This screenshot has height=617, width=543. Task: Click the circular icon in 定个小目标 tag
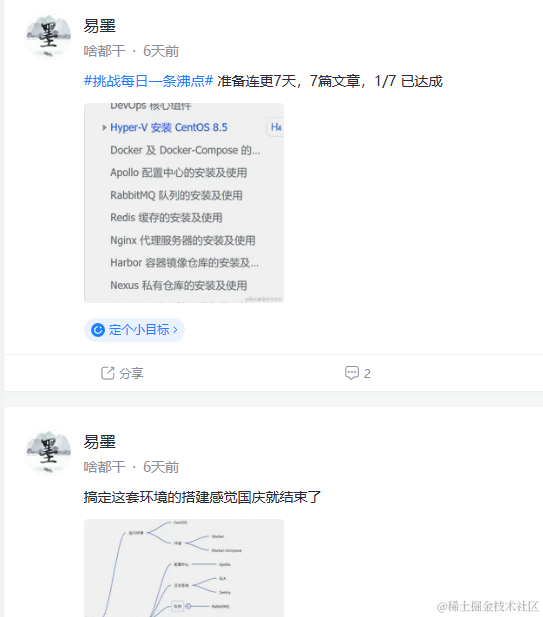98,330
